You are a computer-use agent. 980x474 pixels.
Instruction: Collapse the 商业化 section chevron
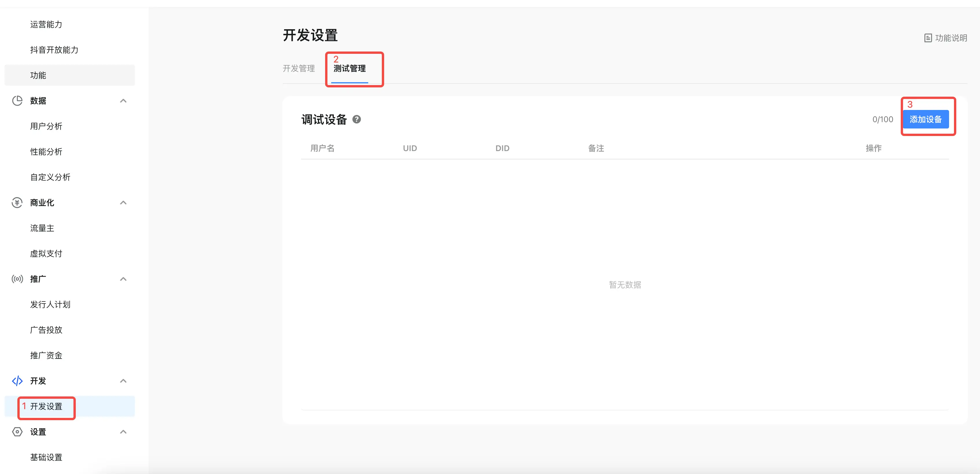coord(123,203)
